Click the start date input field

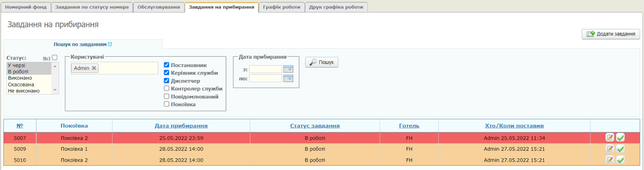pos(265,70)
